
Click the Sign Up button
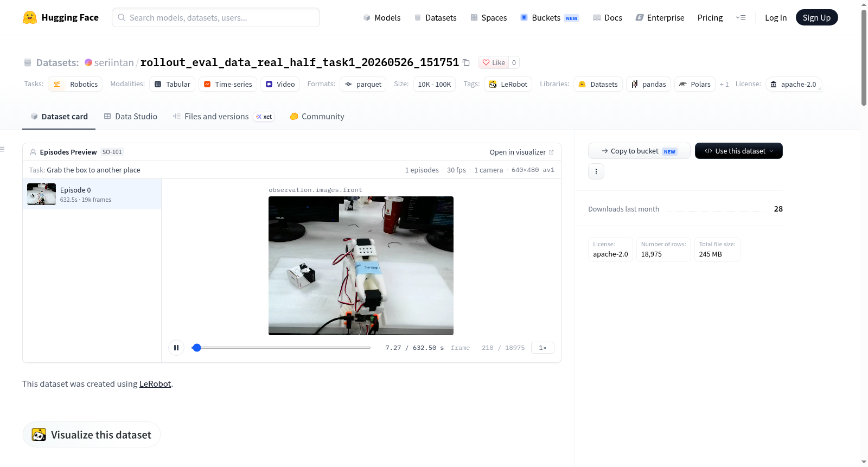[x=816, y=17]
